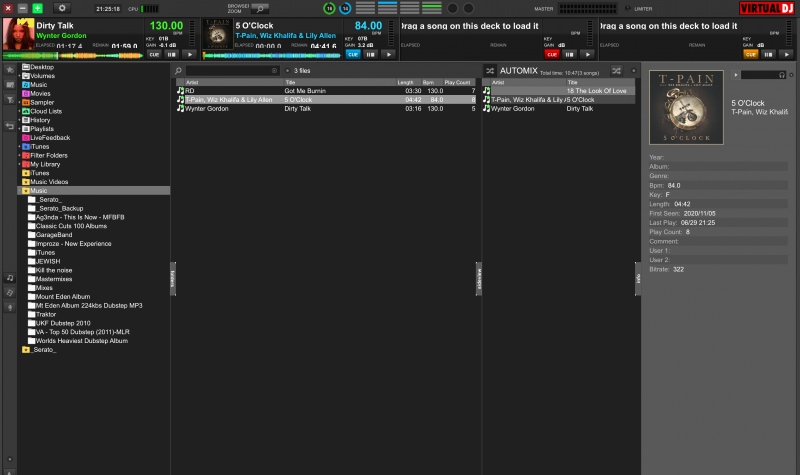
Task: Click the filter folder icon in sidebar strip
Action: 10,99
